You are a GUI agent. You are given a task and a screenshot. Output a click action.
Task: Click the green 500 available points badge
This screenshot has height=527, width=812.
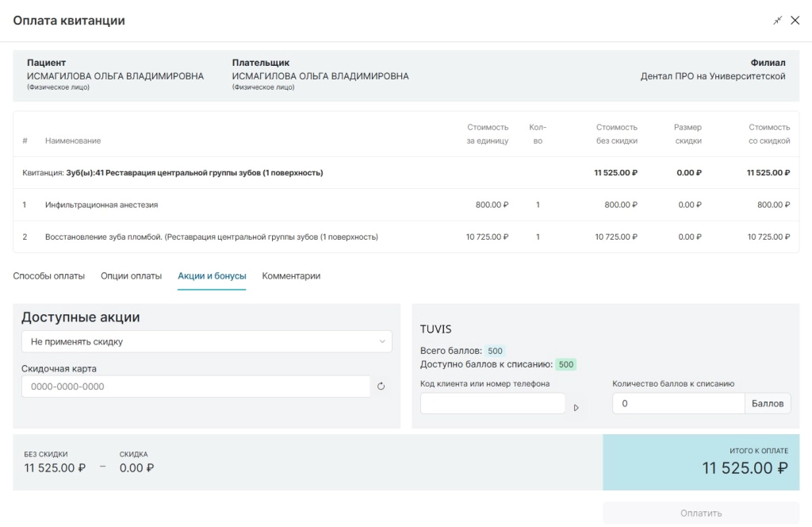pyautogui.click(x=566, y=364)
